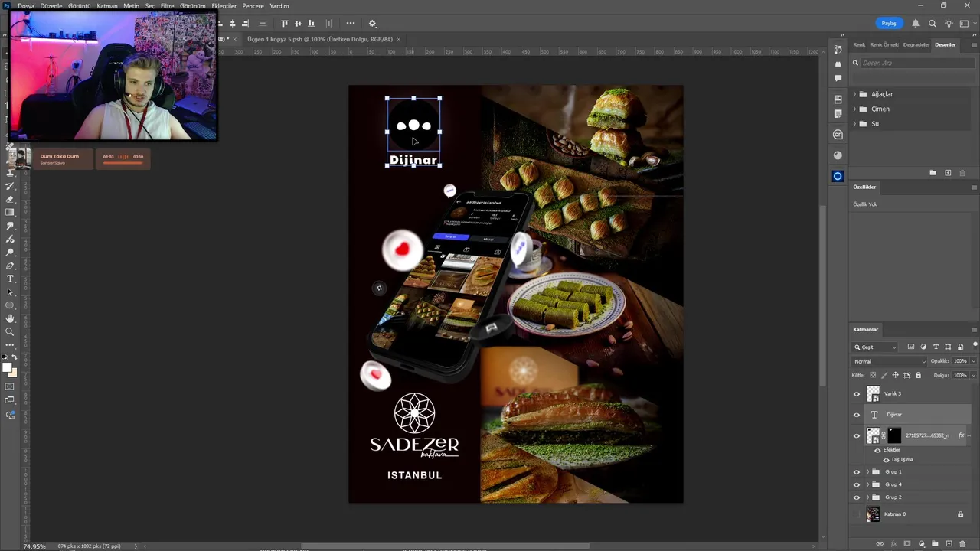Select the Pen tool
The image size is (980, 551).
[10, 266]
